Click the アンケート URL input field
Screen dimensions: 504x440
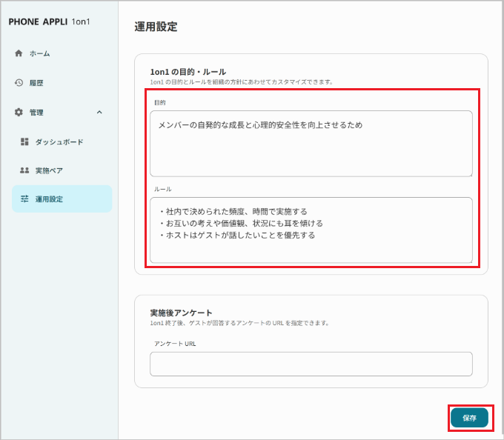pyautogui.click(x=311, y=364)
